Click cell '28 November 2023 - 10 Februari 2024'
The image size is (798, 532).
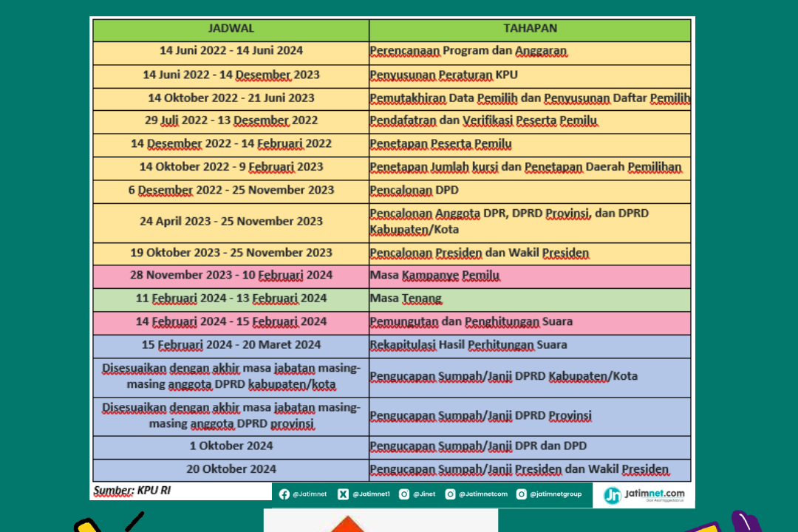[x=231, y=276]
